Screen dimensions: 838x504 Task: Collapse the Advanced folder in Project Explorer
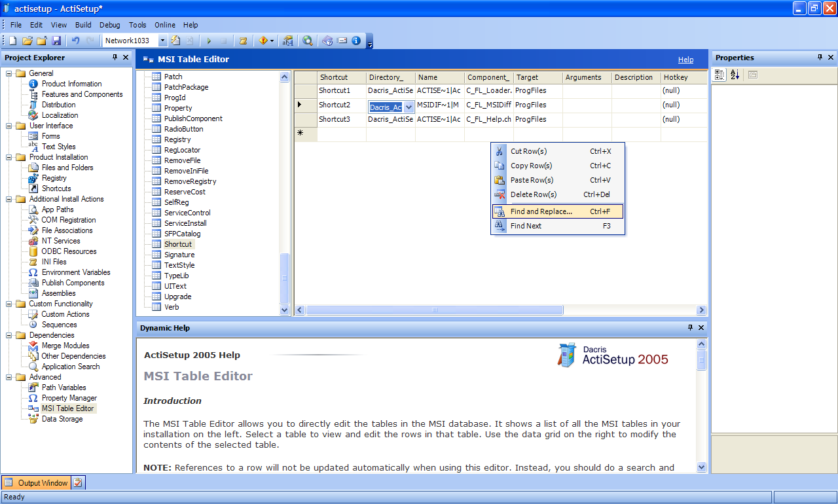[10, 377]
